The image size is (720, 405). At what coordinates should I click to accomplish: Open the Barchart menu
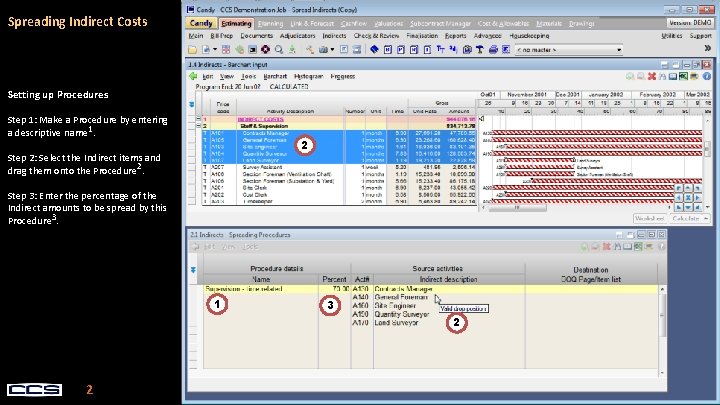coord(275,77)
